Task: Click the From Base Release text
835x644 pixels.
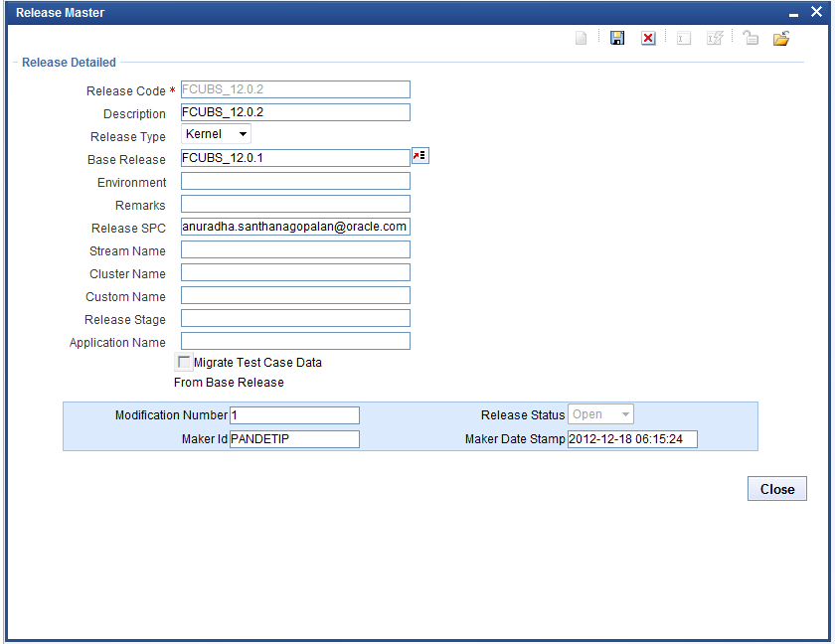Action: point(229,383)
